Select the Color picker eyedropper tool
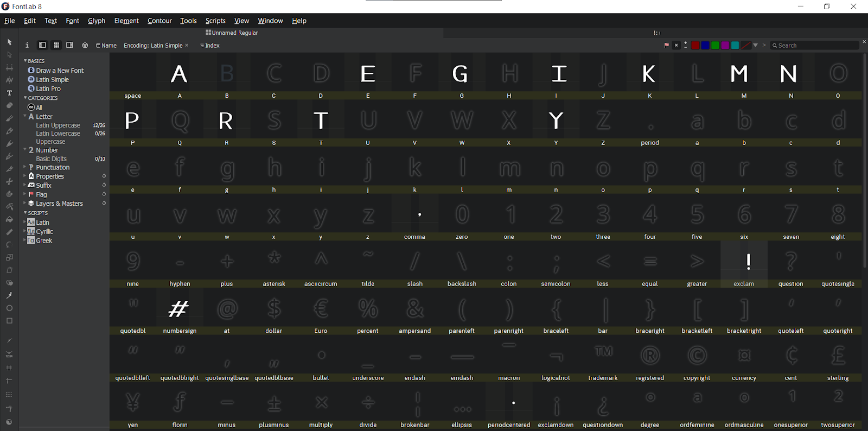 tap(9, 296)
